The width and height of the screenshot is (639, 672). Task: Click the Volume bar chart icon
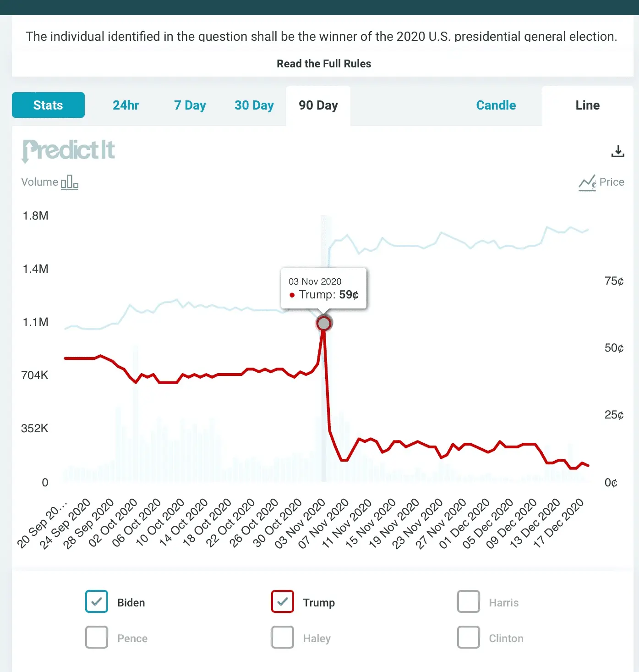(x=70, y=182)
